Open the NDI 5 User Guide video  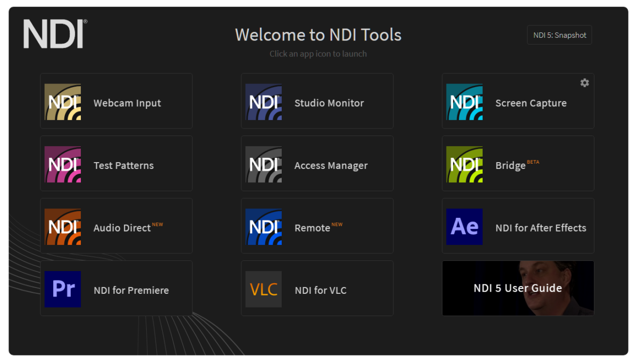(518, 288)
